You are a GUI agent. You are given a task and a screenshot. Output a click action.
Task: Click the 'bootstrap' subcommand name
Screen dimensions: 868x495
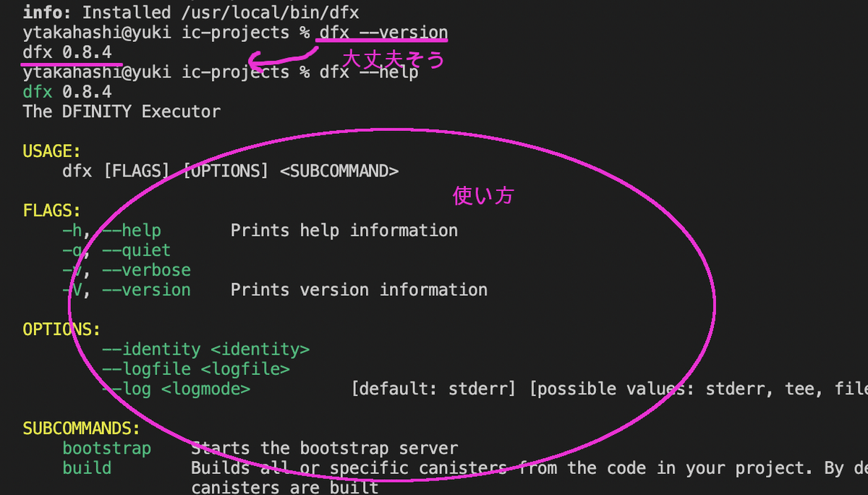[x=107, y=448]
